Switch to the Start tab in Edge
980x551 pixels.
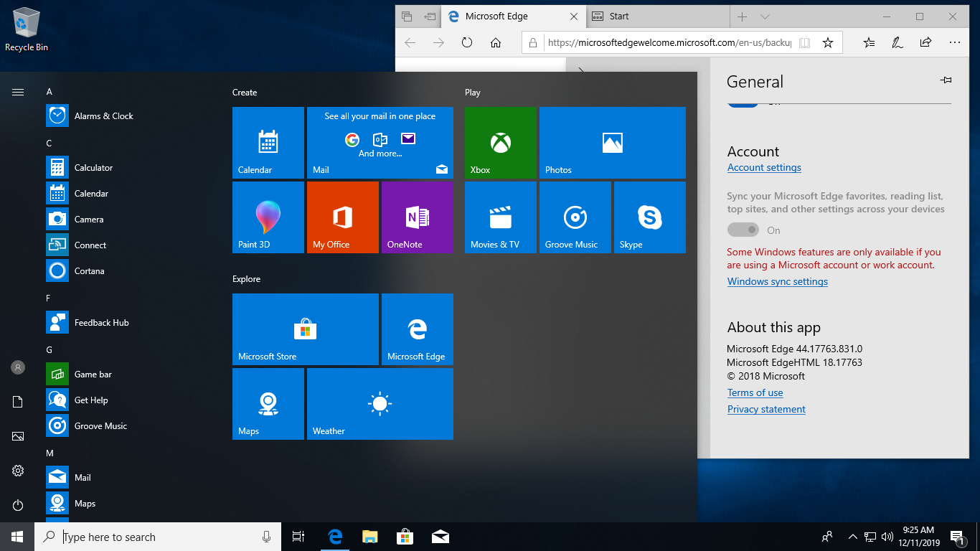click(x=659, y=17)
